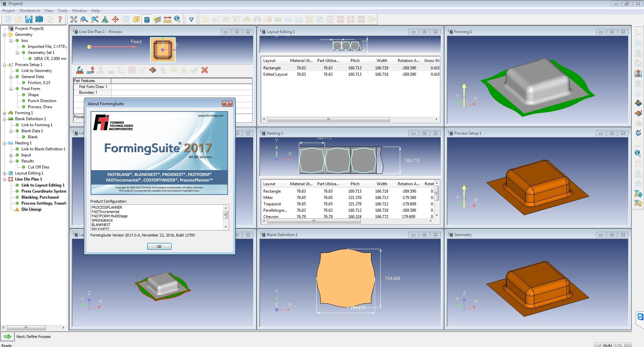The height and width of the screenshot is (347, 644).
Task: Select the rotate view icon in toolbar
Action: click(105, 19)
